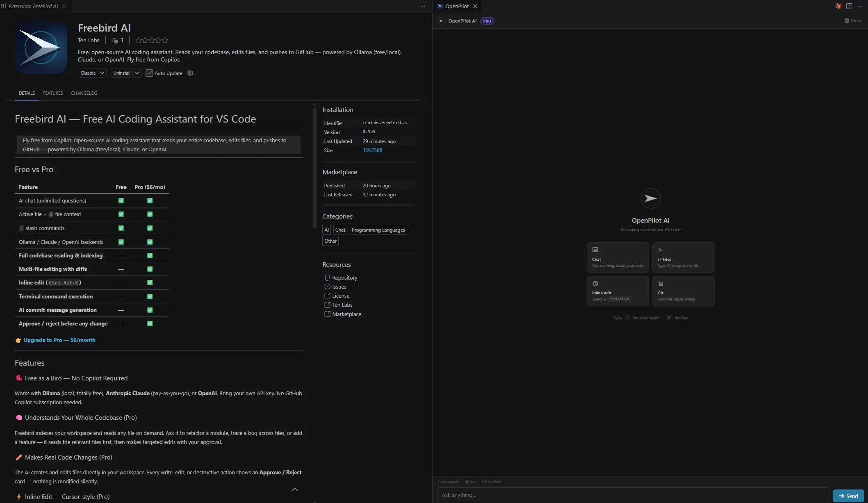868x503 pixels.
Task: Click the Chat card message icon
Action: click(595, 250)
